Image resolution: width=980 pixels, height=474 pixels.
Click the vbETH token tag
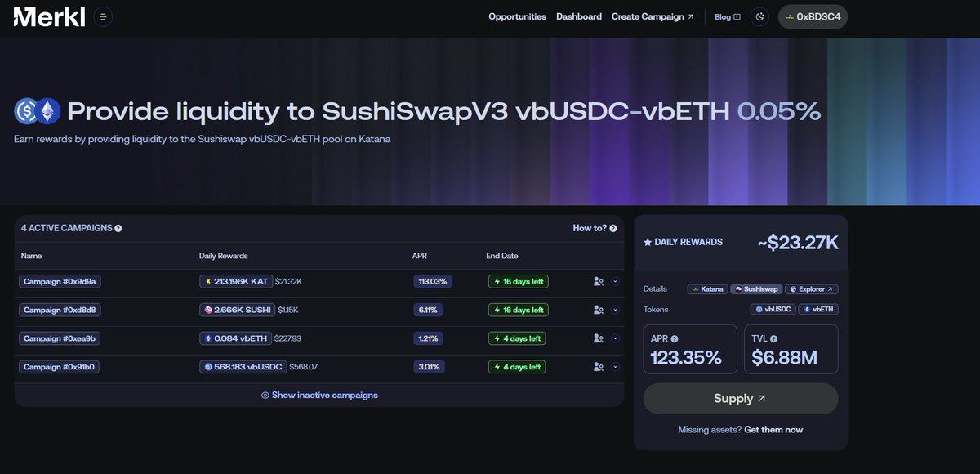coord(817,310)
